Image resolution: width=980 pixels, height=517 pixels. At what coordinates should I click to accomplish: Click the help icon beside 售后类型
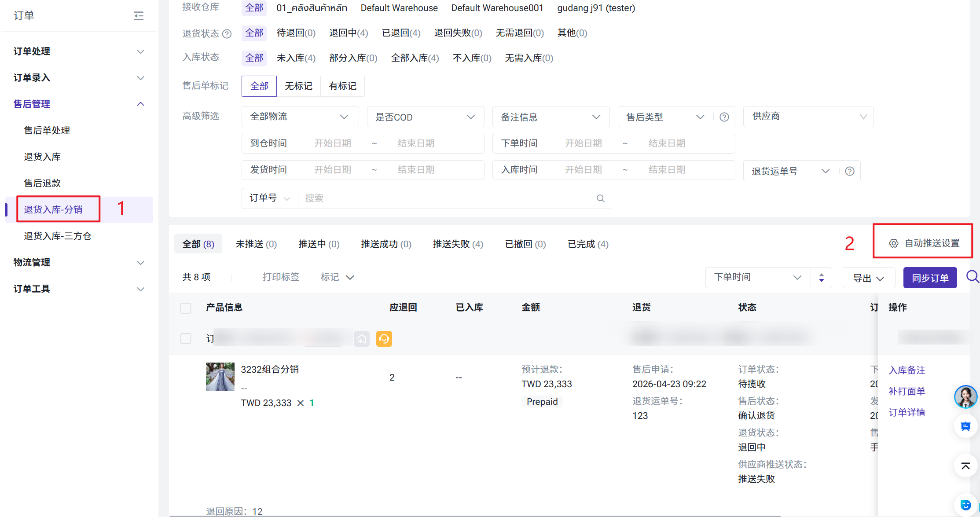tap(724, 117)
